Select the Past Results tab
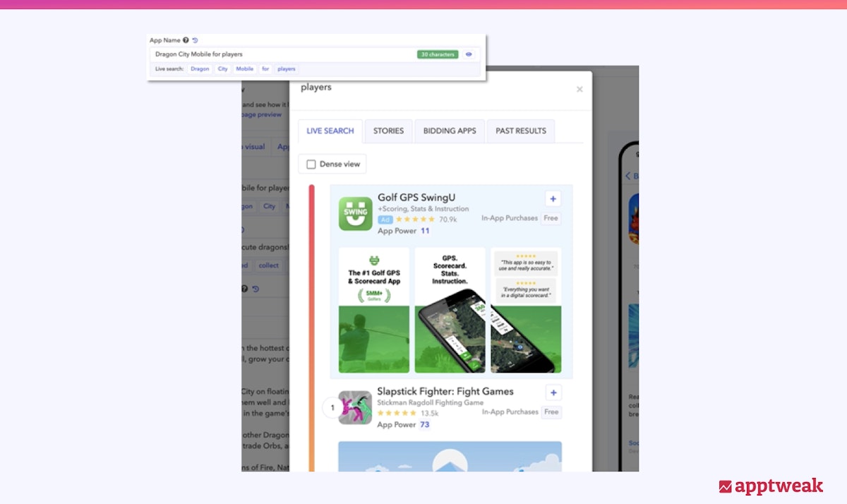This screenshot has height=504, width=847. [520, 131]
